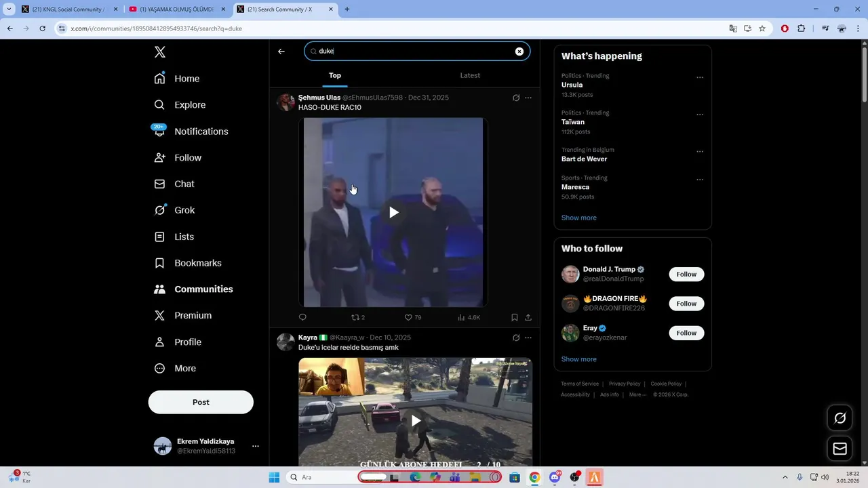Open Chrome media controls icon
Viewport: 868px width, 488px height.
[825, 28]
